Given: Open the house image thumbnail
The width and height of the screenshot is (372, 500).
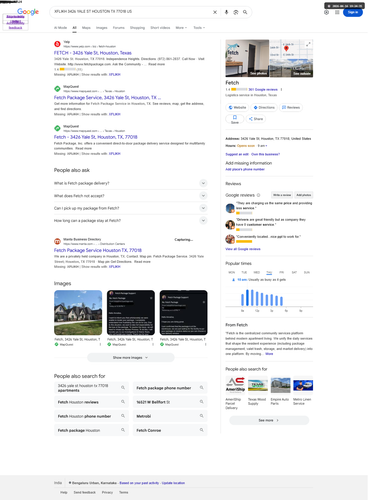Looking at the screenshot, I should tap(78, 313).
